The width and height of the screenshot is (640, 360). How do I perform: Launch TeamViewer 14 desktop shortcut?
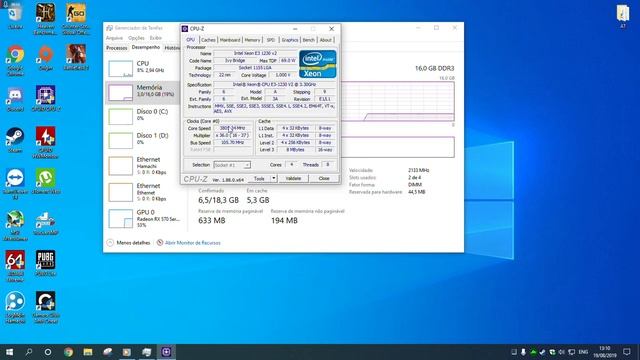pos(15,184)
